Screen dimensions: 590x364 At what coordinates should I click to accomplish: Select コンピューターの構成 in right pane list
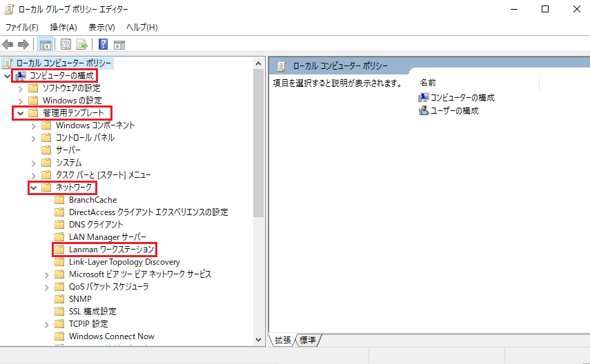[462, 98]
